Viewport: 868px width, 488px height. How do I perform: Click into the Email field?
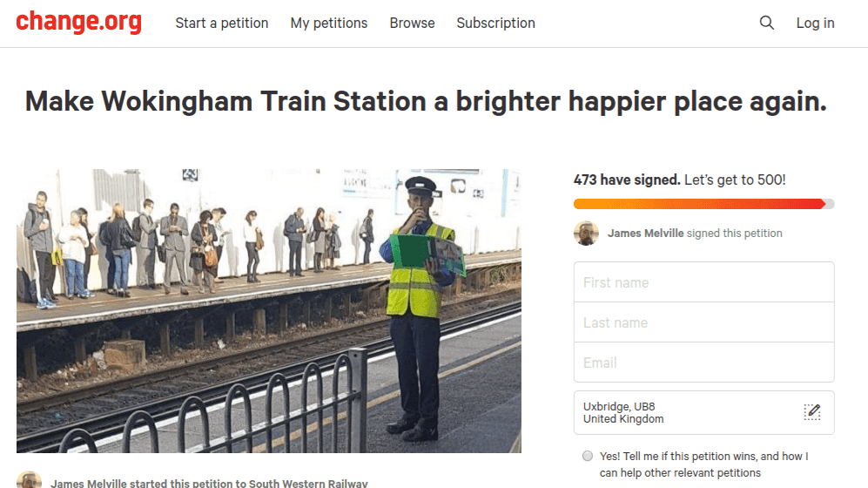click(703, 363)
